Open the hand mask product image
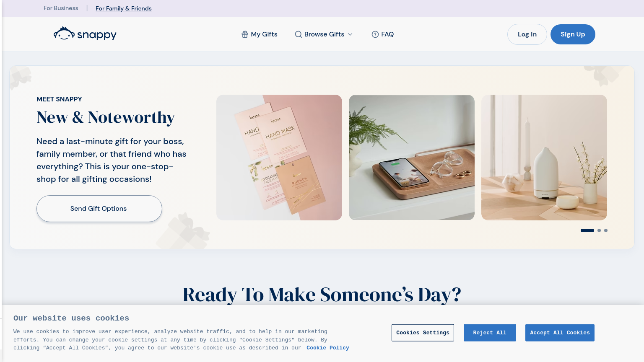The image size is (644, 362). point(279,158)
